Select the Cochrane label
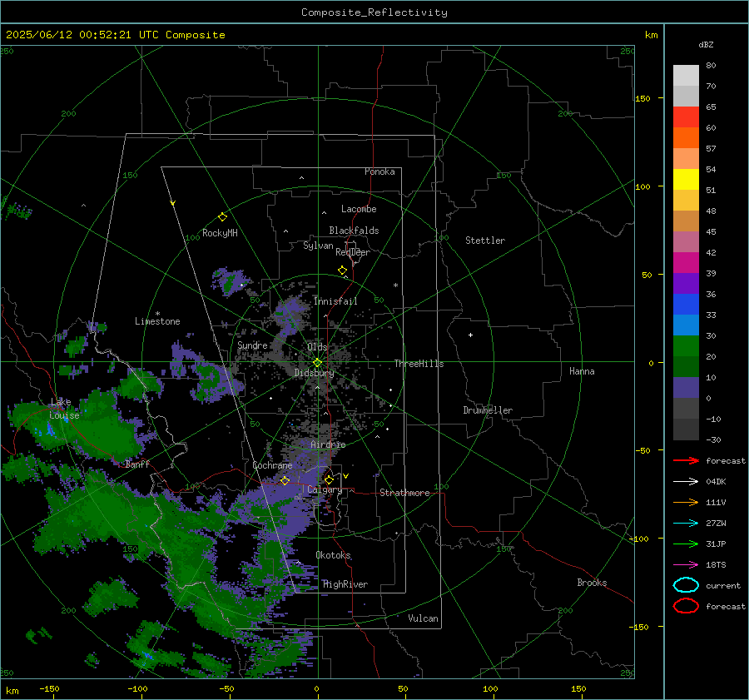This screenshot has height=700, width=749. pyautogui.click(x=272, y=465)
